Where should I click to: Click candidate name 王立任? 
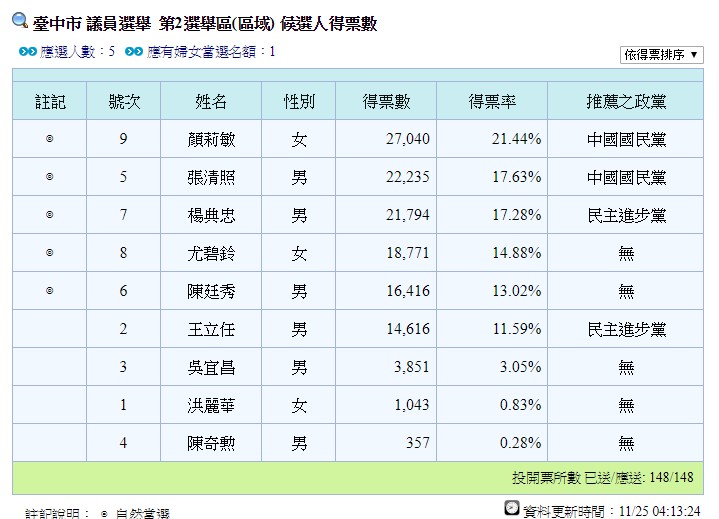pos(211,329)
